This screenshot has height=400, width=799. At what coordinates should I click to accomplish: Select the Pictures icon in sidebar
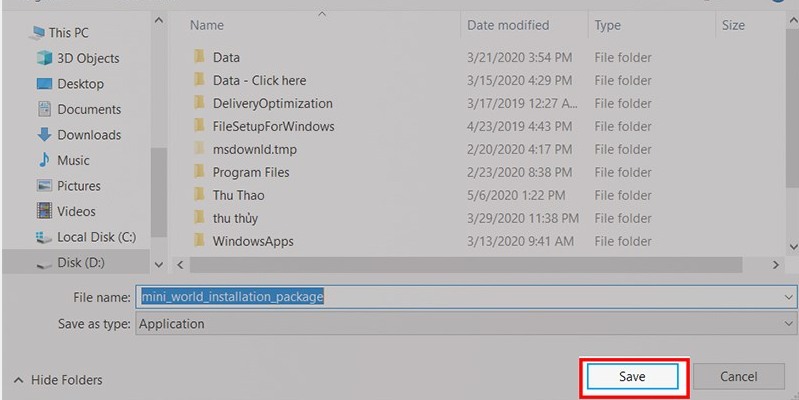click(x=45, y=186)
